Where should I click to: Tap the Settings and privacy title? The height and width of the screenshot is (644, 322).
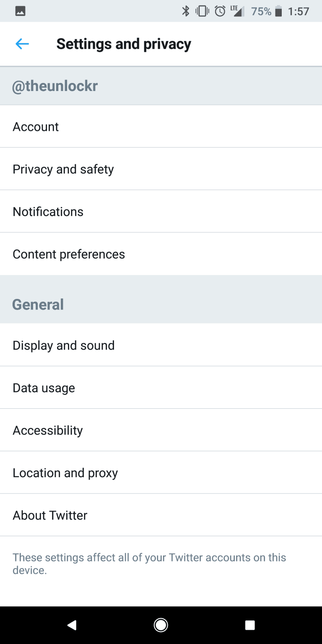tap(124, 44)
